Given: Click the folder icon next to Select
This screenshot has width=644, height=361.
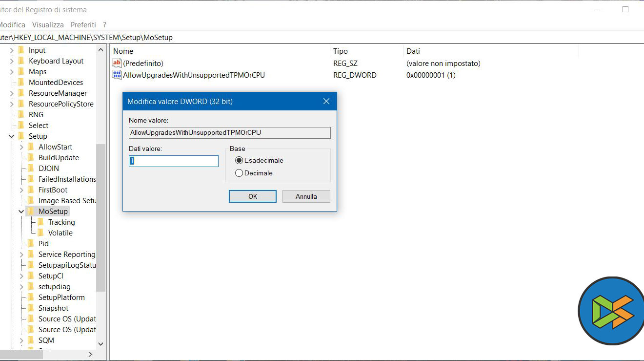Looking at the screenshot, I should (21, 125).
